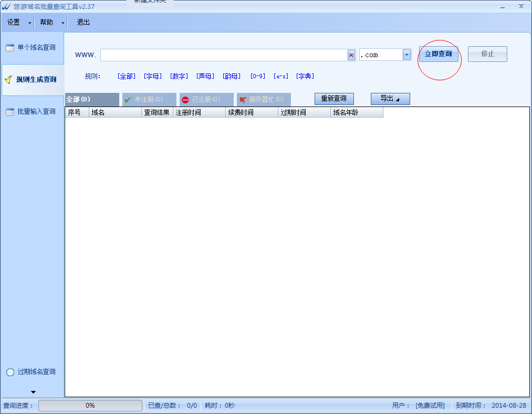Click the server busy plug icon
The height and width of the screenshot is (414, 532).
243,100
